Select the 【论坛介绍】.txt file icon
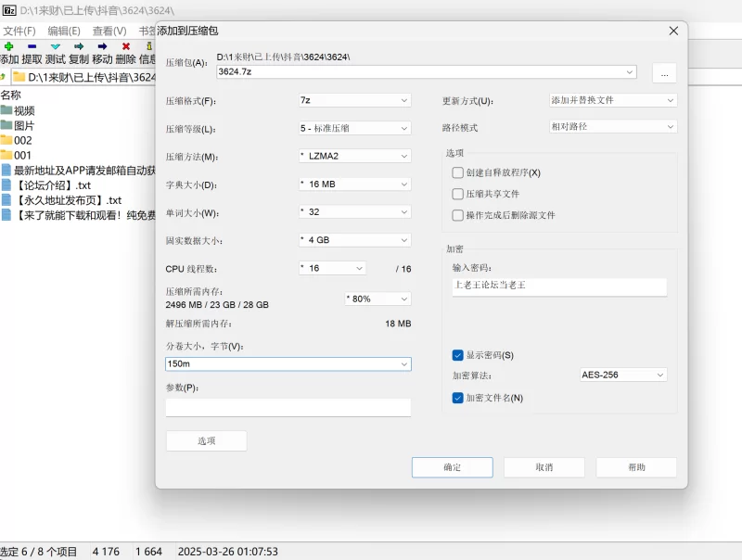Viewport: 742px width, 560px height. 6,185
